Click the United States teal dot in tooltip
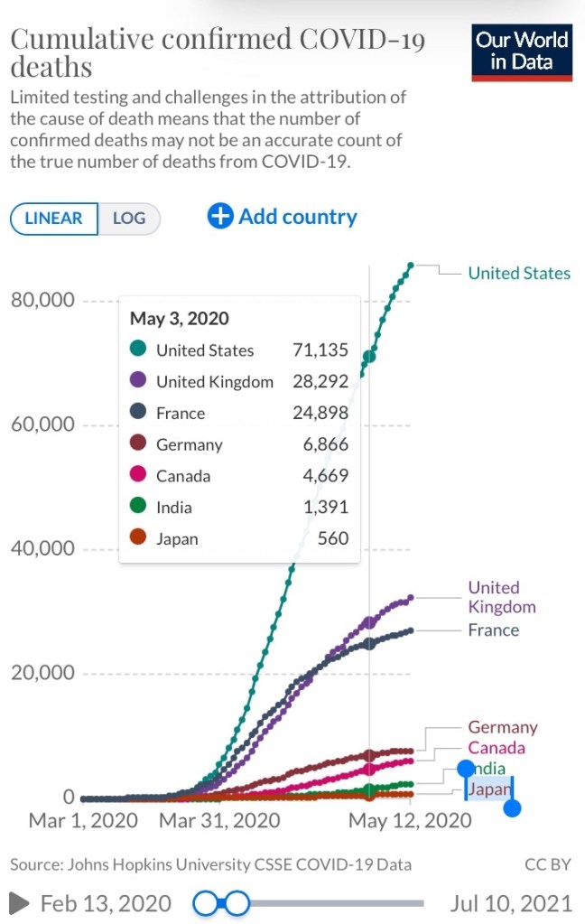 tap(138, 350)
